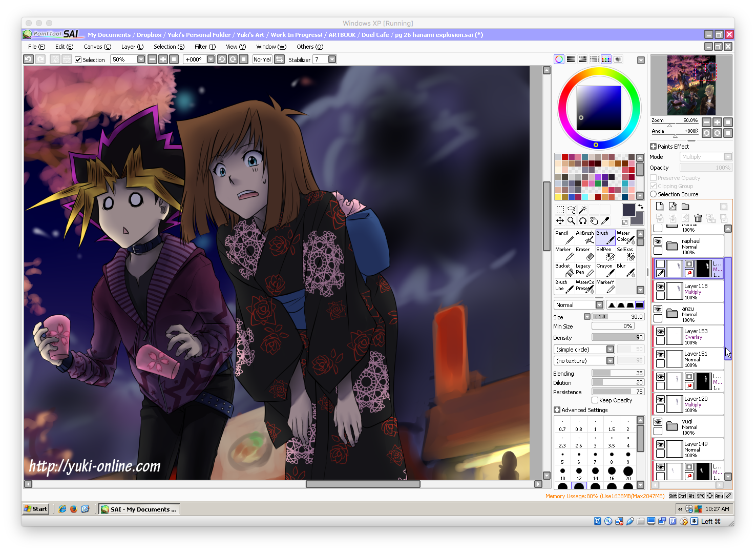Select the Magic Wand tool

point(582,209)
